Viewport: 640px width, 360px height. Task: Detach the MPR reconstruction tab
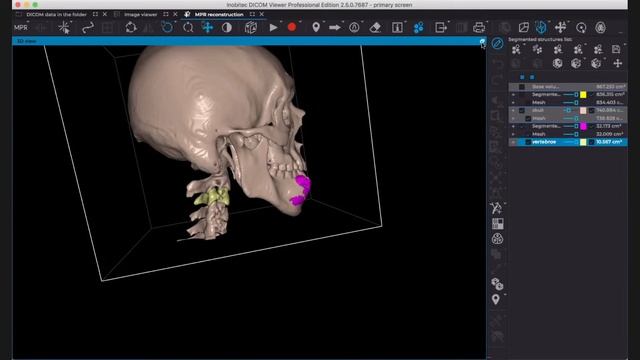(252, 14)
